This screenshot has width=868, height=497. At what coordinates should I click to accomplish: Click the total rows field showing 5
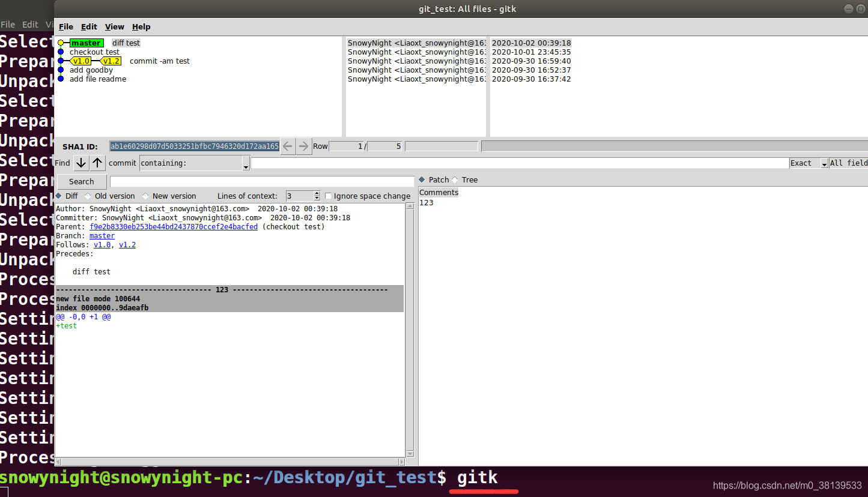[384, 146]
